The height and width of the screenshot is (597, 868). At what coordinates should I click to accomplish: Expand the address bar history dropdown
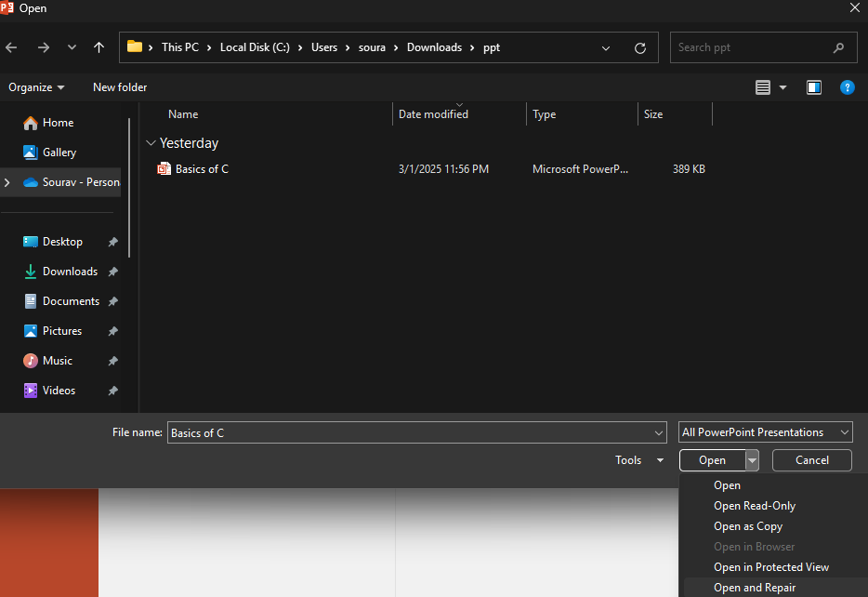pos(606,48)
